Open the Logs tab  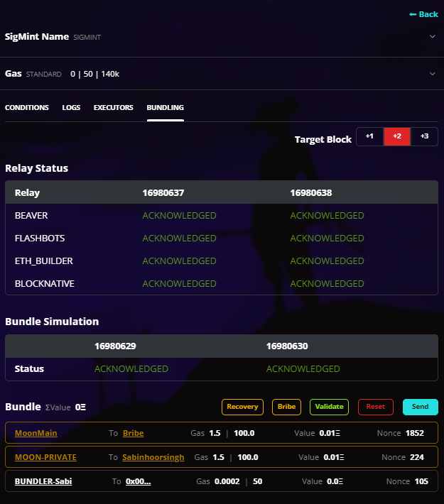pos(71,108)
